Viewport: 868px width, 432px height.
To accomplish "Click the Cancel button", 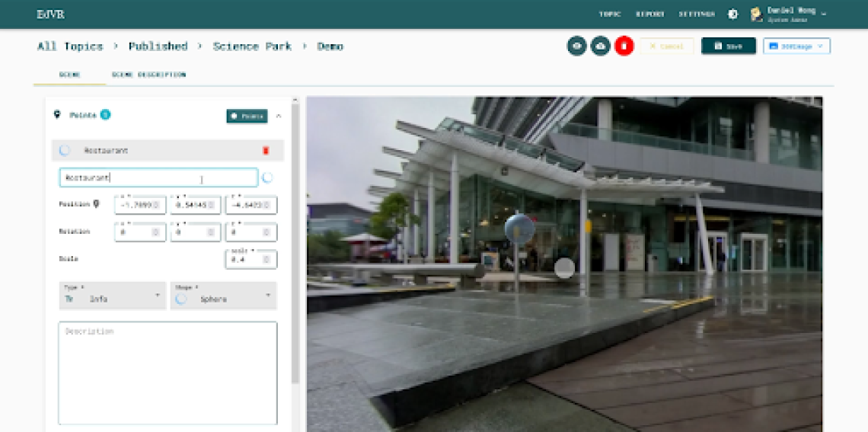I will 666,46.
